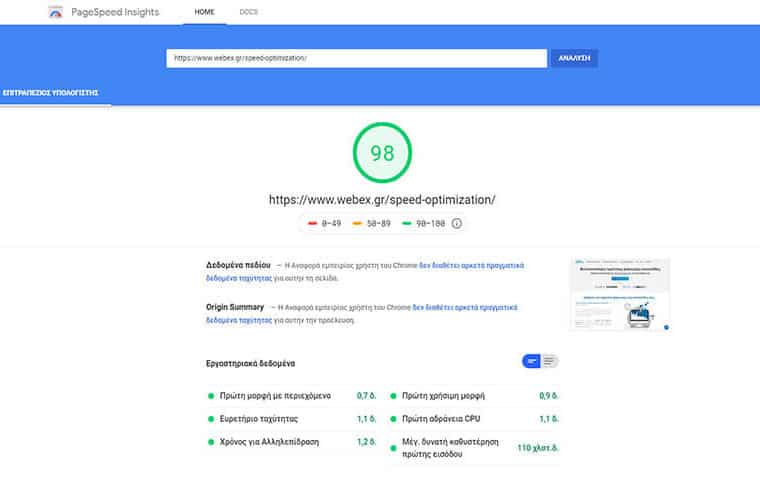Screen dimensions: 760x480
Task: Click the red 0–49 legend entry
Action: click(x=324, y=224)
